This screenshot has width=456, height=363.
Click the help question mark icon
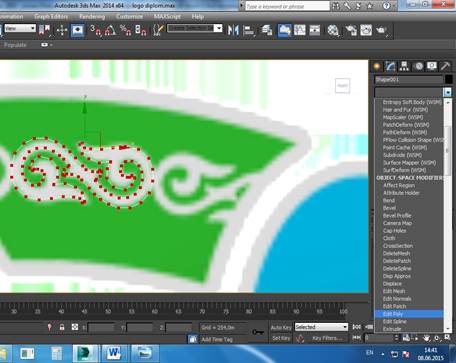pos(387,6)
